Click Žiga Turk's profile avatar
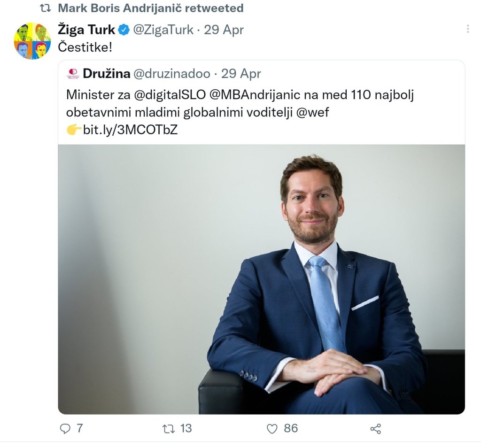The image size is (481, 448). click(32, 41)
